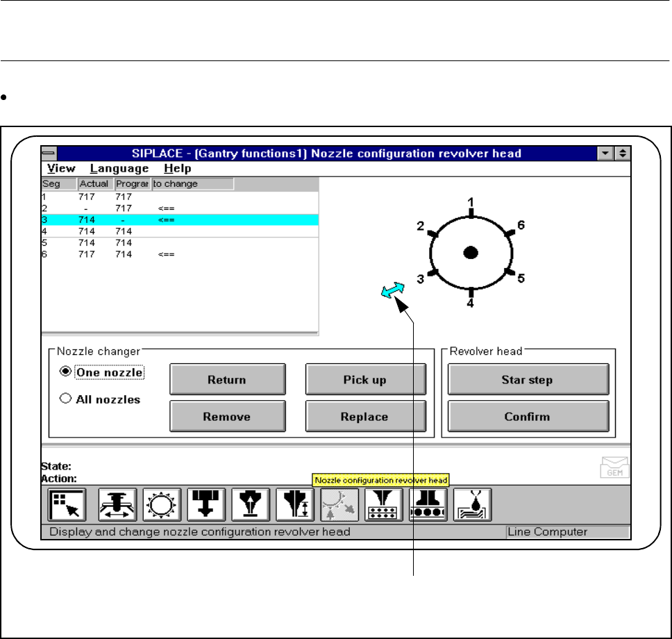Screen dimensions: 672x639
Task: Click the conveyor transport rollers icon
Action: (428, 505)
